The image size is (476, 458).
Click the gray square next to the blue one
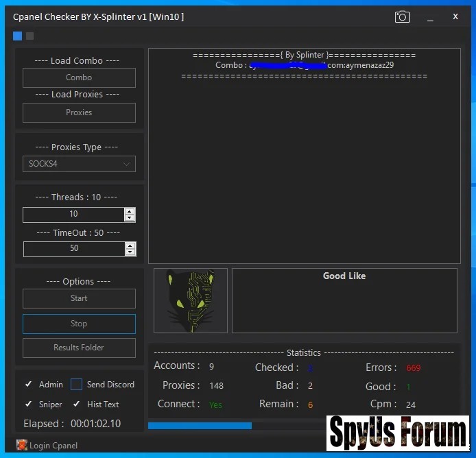(x=29, y=36)
